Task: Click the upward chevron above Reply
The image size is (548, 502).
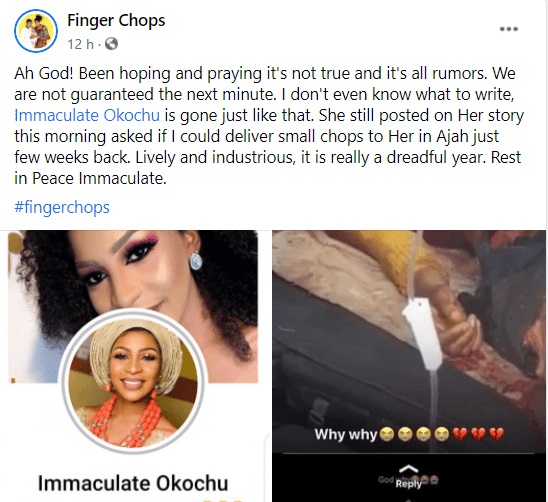Action: [409, 469]
